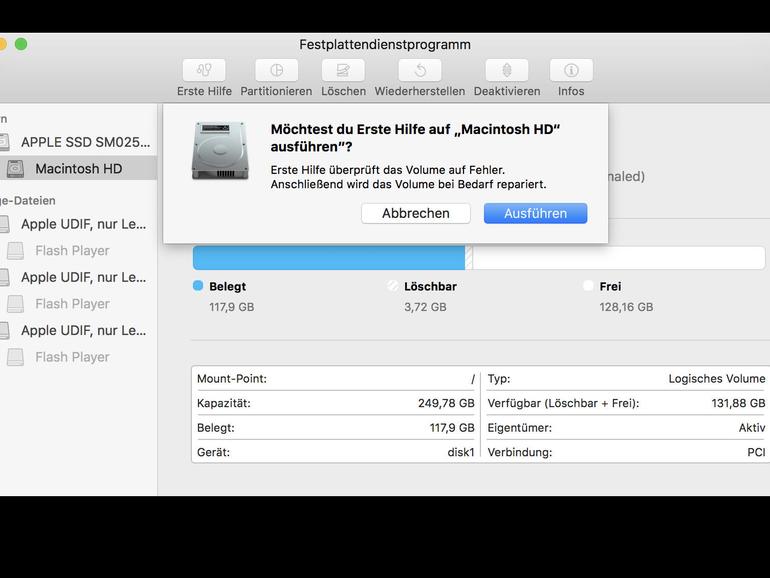
Task: Open the Partitionieren pie chart tool
Action: (276, 70)
